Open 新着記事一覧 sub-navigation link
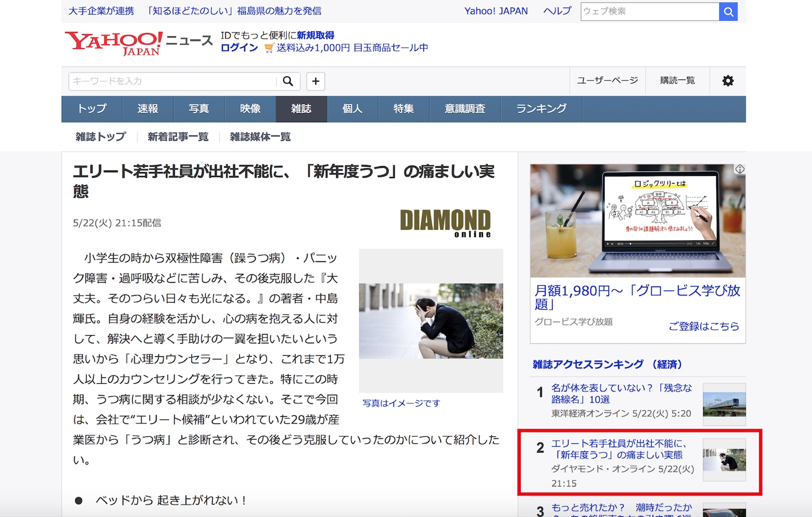 (x=178, y=136)
